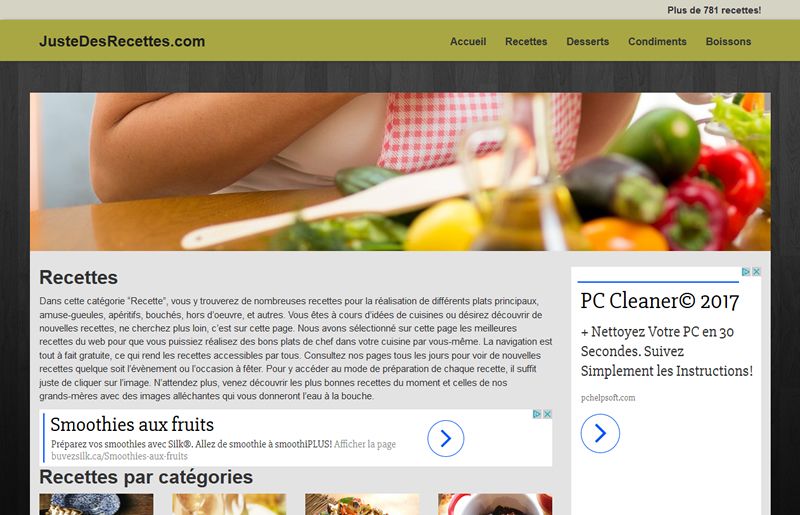
Task: Navigate to the Boissons page
Action: (728, 41)
